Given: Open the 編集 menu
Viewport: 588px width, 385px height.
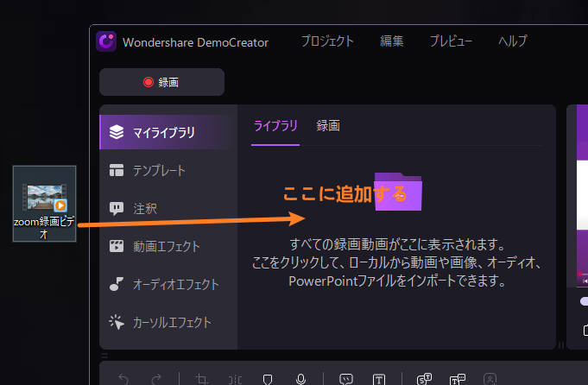Looking at the screenshot, I should 391,41.
